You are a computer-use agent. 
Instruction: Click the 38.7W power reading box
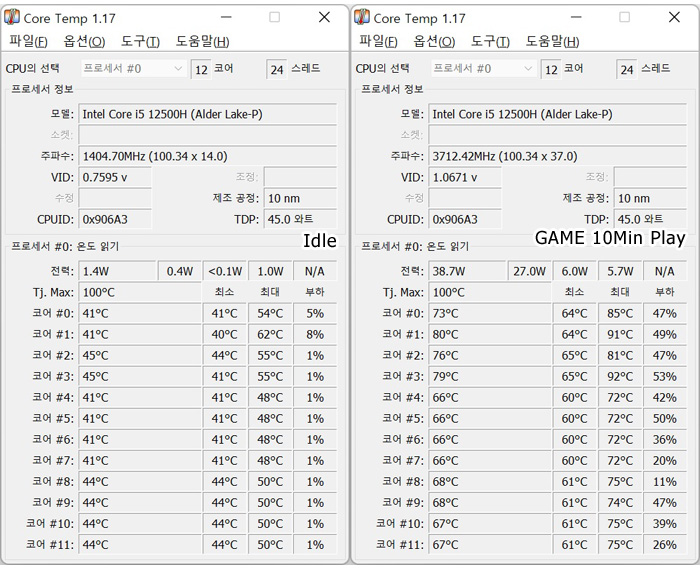467,271
